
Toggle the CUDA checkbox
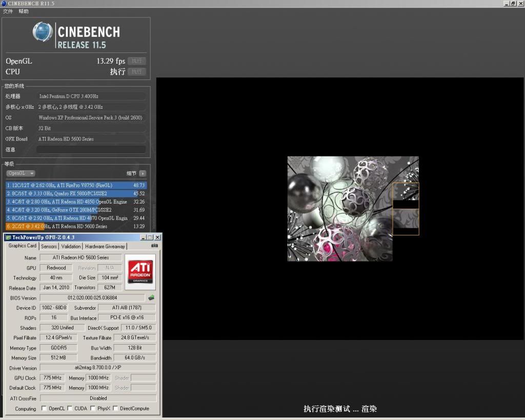tap(70, 409)
